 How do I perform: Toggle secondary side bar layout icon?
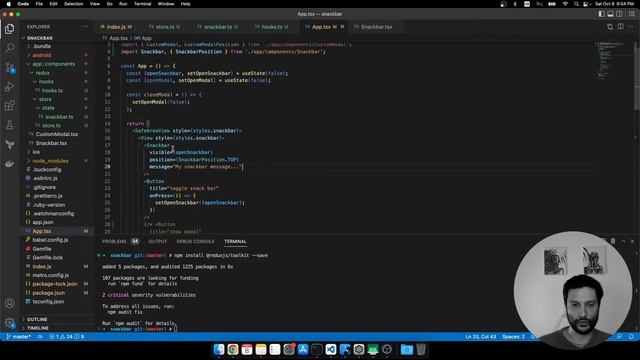(x=620, y=14)
